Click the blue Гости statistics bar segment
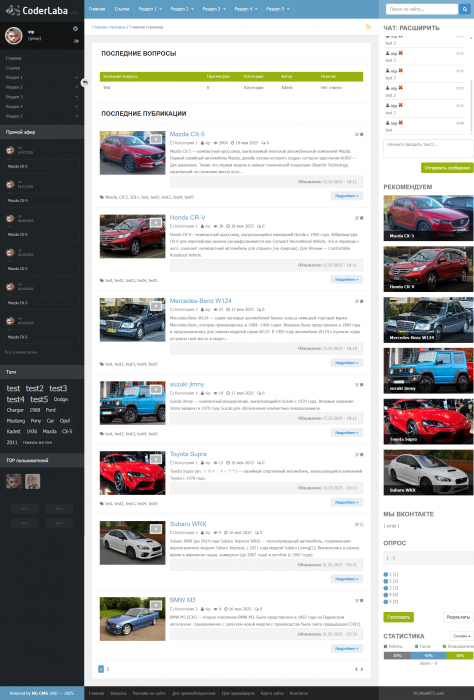This screenshot has width=474, height=700. [x=428, y=655]
